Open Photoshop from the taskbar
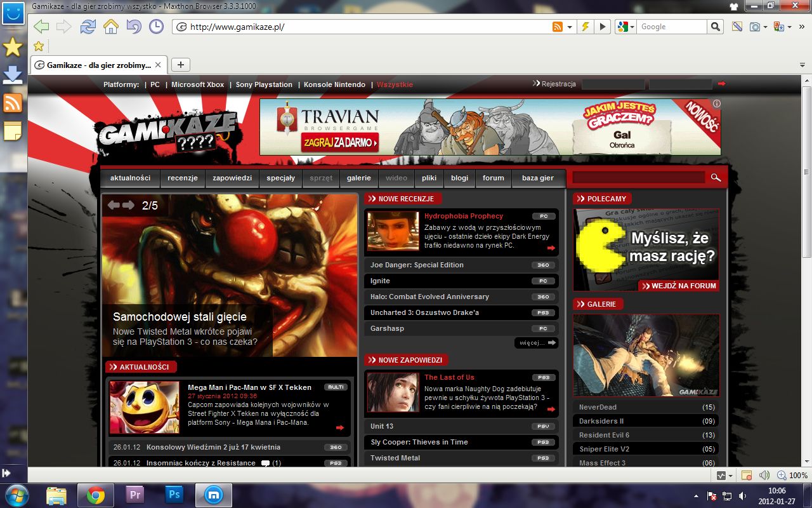Viewport: 812px width, 508px height. (x=173, y=495)
